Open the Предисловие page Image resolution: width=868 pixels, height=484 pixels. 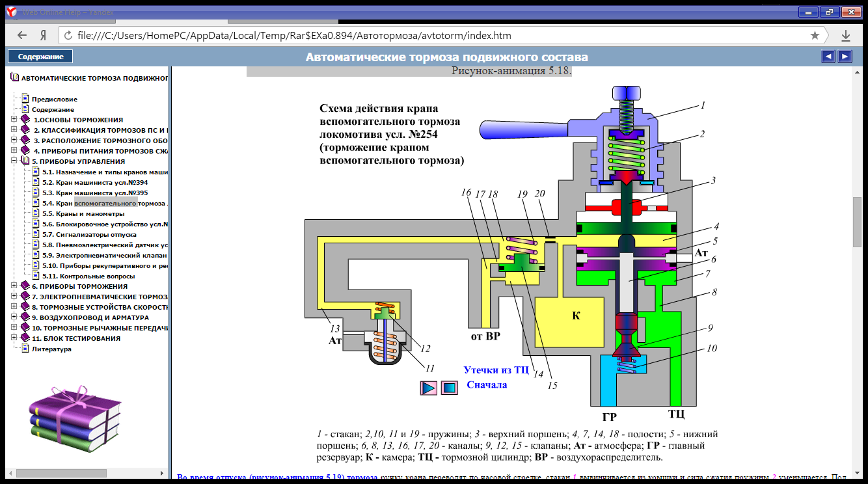tap(55, 99)
